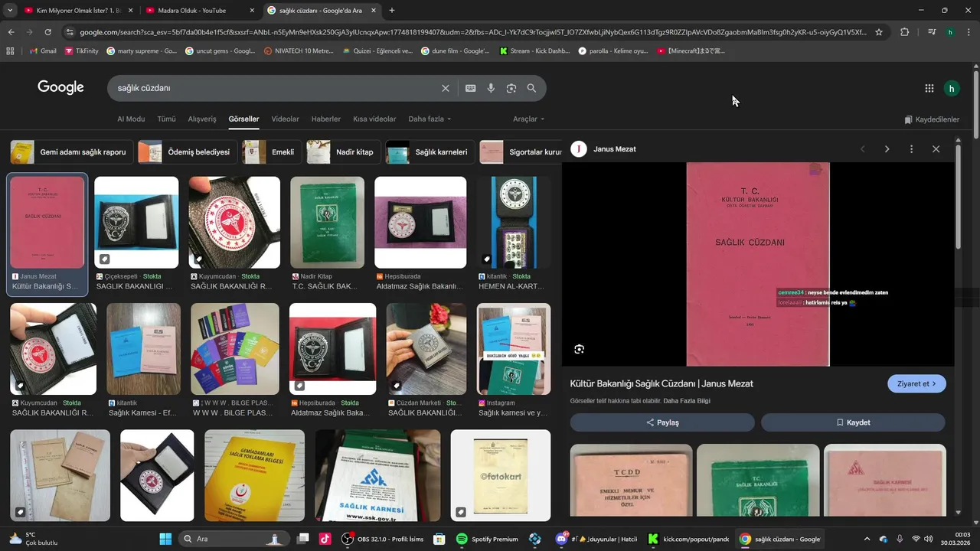Click the taskbar 'Ara' search field
This screenshot has height=551, width=980.
(x=234, y=539)
